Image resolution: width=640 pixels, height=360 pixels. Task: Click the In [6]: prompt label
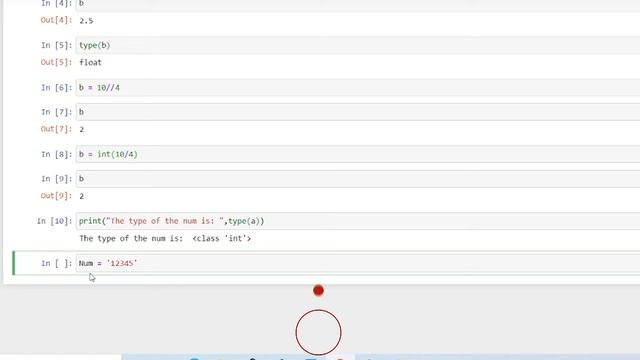tap(56, 88)
